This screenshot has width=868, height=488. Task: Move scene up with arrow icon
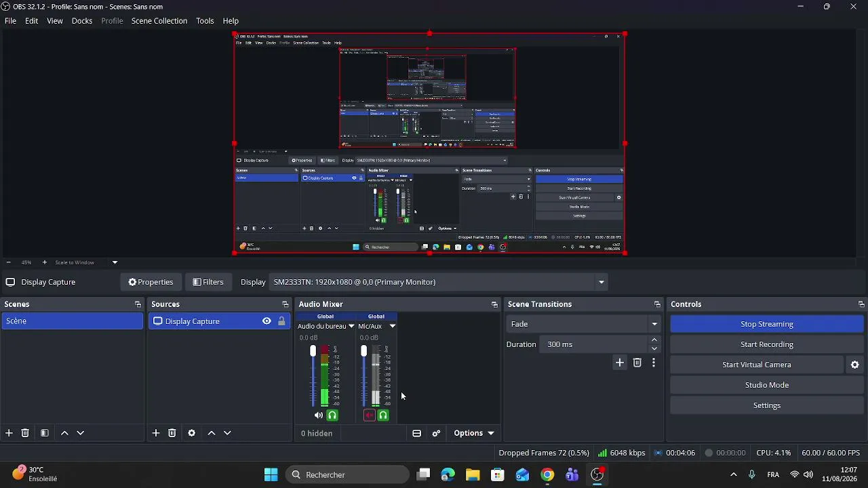[64, 433]
